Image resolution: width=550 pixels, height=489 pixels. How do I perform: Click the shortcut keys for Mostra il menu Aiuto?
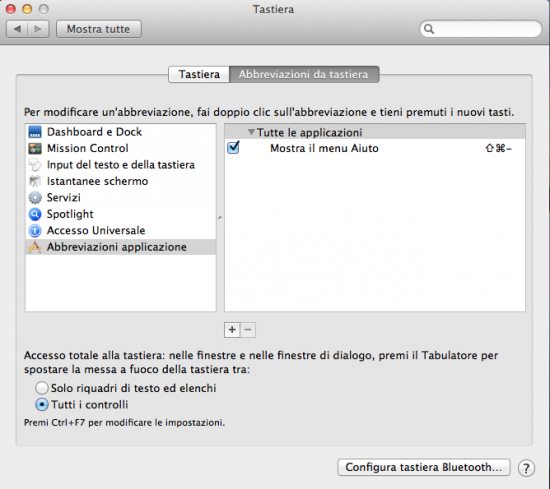498,148
